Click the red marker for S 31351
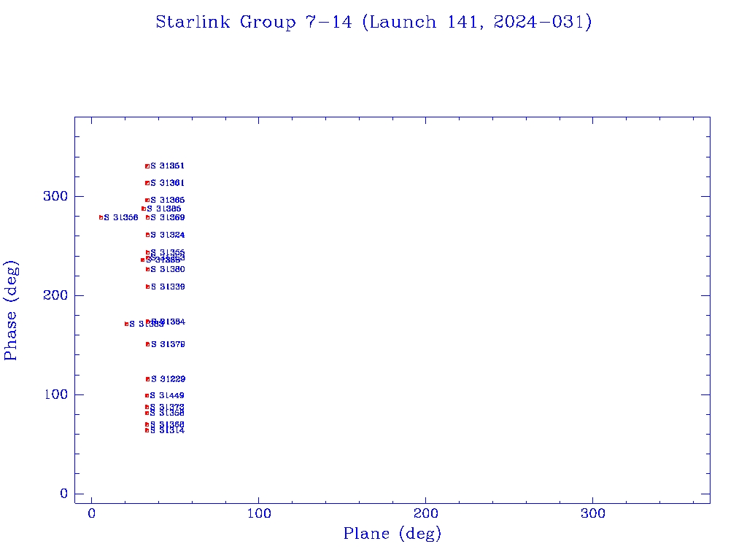The width and height of the screenshot is (747, 560). (x=147, y=166)
